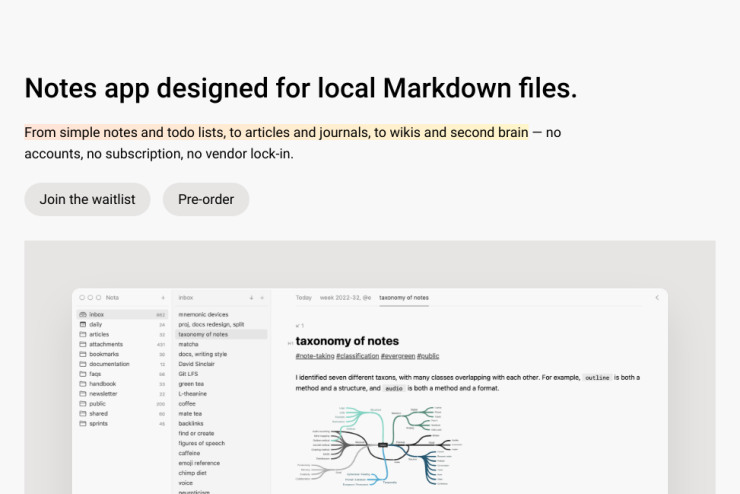Click the attachments folder icon

pos(83,344)
